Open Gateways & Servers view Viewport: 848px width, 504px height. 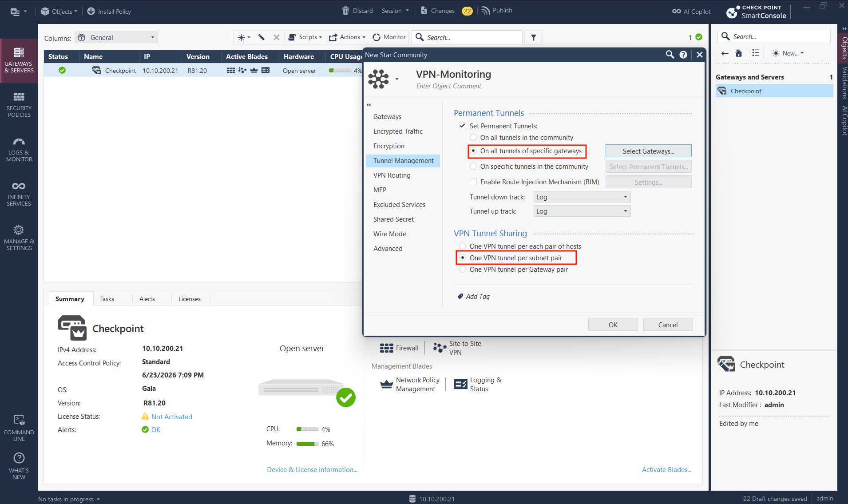[19, 60]
